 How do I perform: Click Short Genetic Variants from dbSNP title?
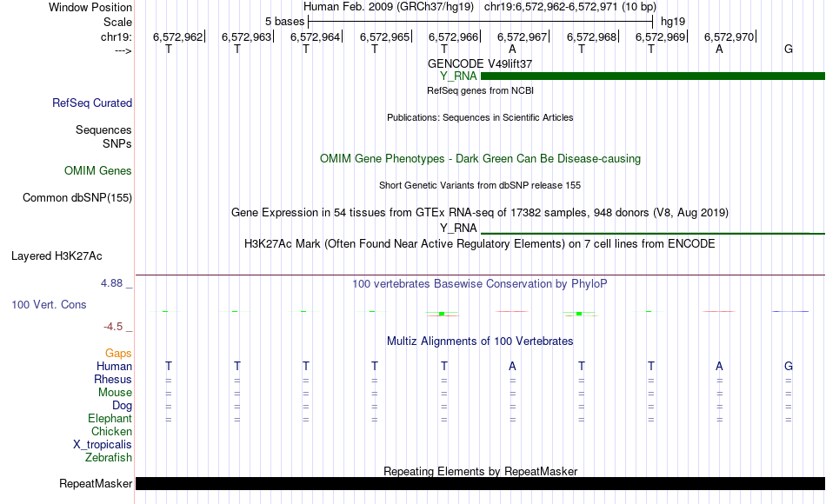click(480, 185)
